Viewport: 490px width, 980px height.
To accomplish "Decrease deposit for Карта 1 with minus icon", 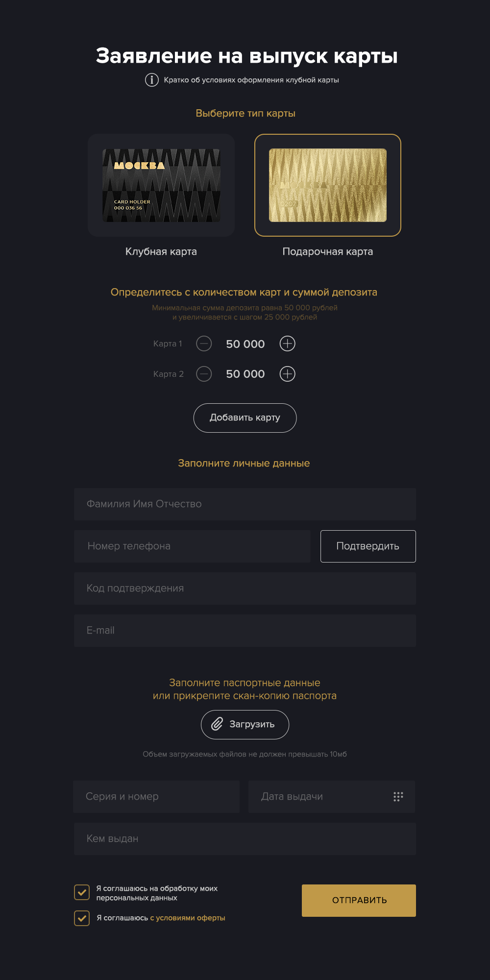I will [x=204, y=343].
